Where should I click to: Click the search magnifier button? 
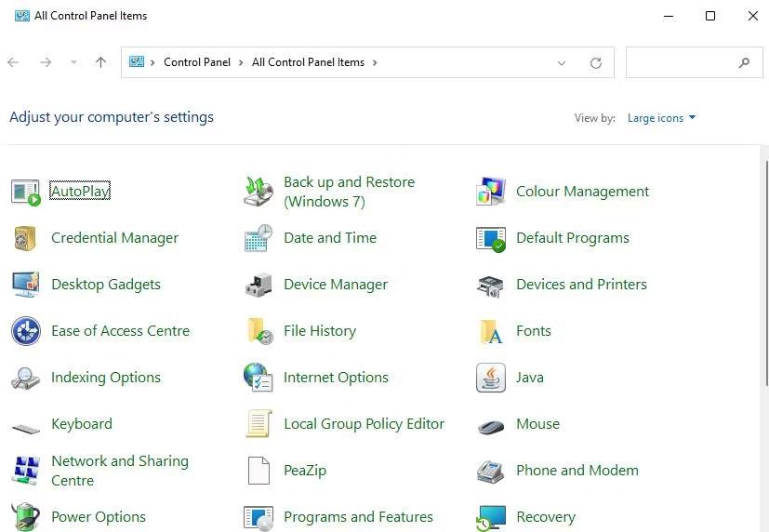pyautogui.click(x=744, y=62)
